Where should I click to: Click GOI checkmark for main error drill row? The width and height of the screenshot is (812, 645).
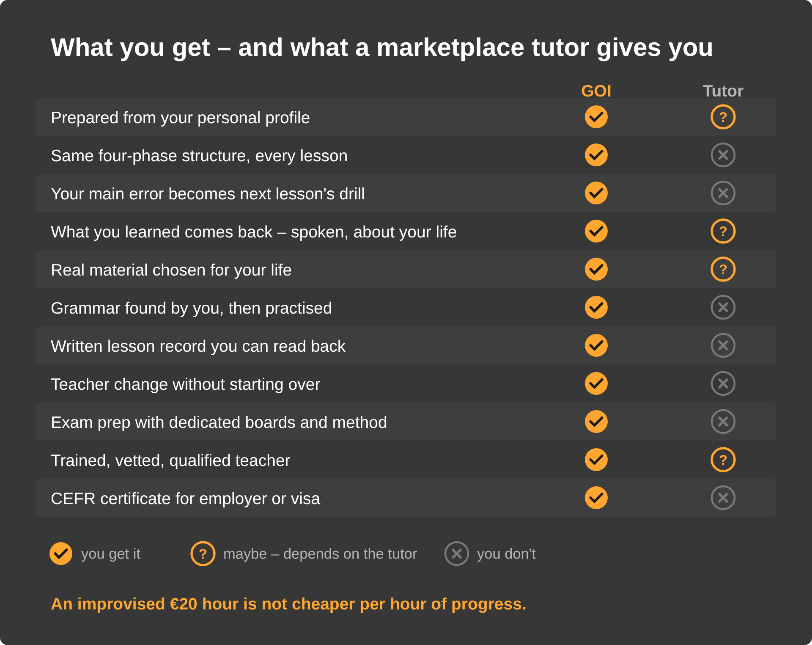tap(596, 193)
